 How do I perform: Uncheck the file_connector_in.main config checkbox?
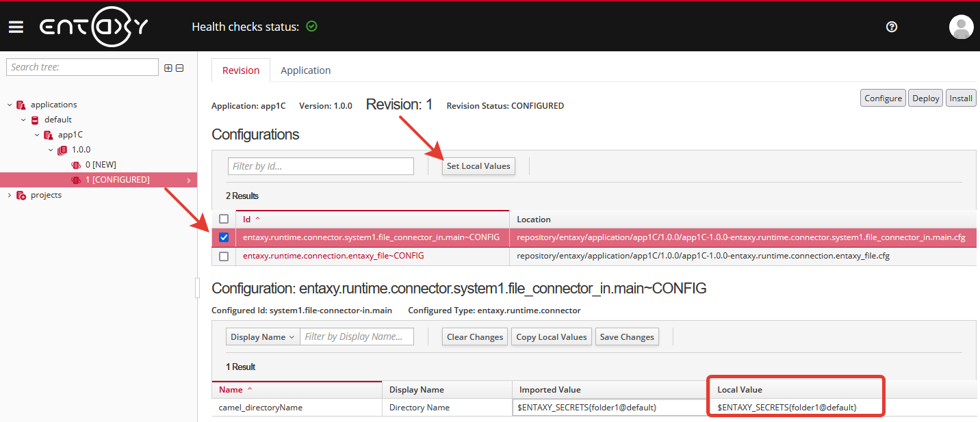pos(224,238)
